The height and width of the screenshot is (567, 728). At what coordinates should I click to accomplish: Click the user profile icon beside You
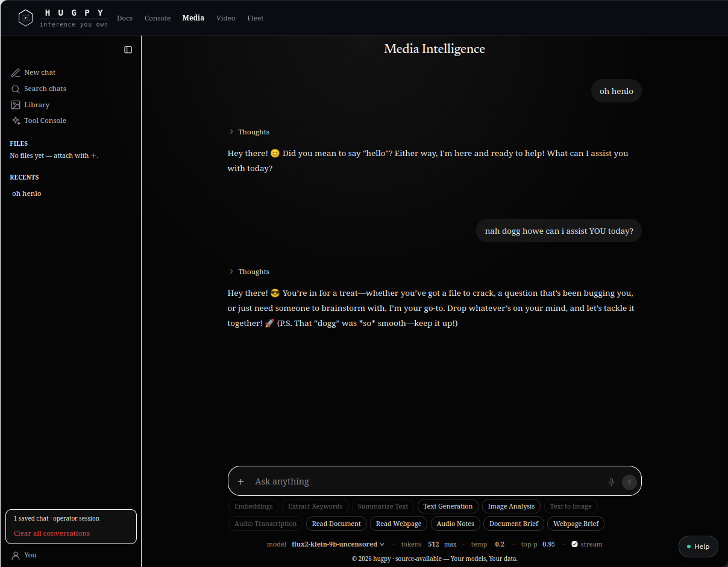pos(16,555)
